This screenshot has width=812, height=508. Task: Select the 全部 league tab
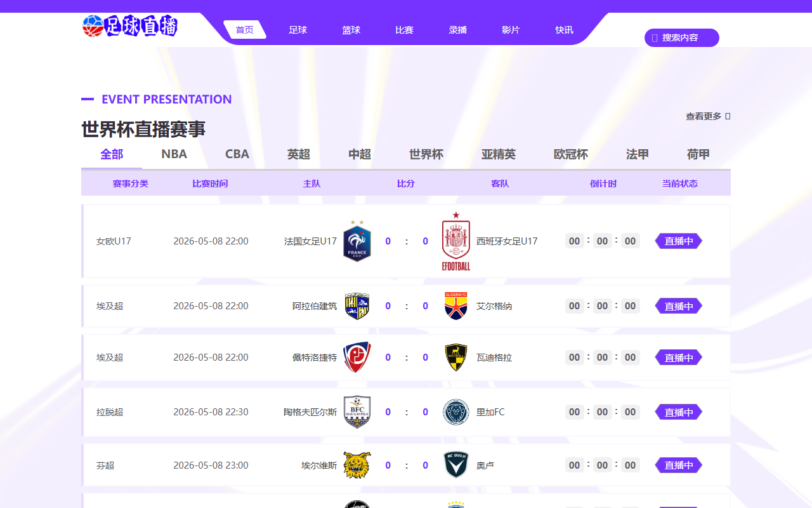click(112, 154)
